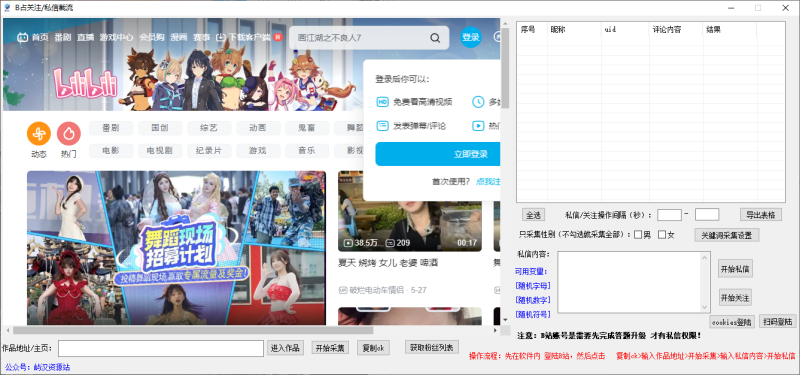Select the 电影 category chip
The image size is (800, 375).
(x=111, y=151)
